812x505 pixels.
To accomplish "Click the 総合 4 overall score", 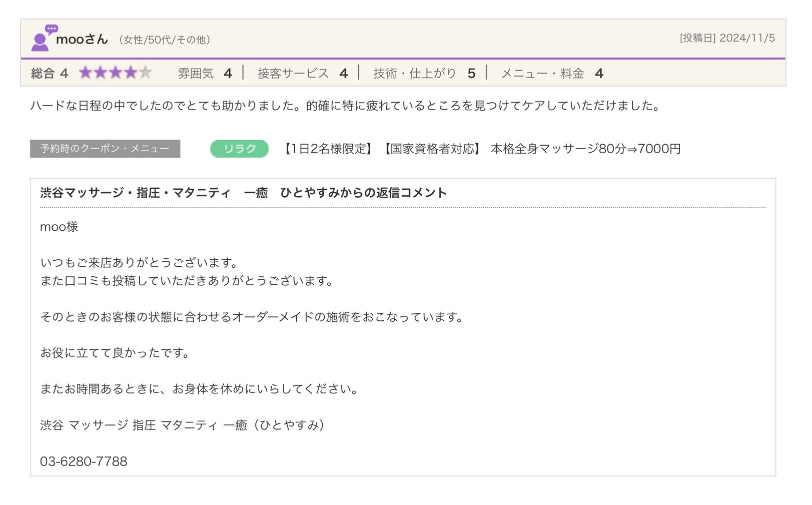I will pyautogui.click(x=50, y=74).
